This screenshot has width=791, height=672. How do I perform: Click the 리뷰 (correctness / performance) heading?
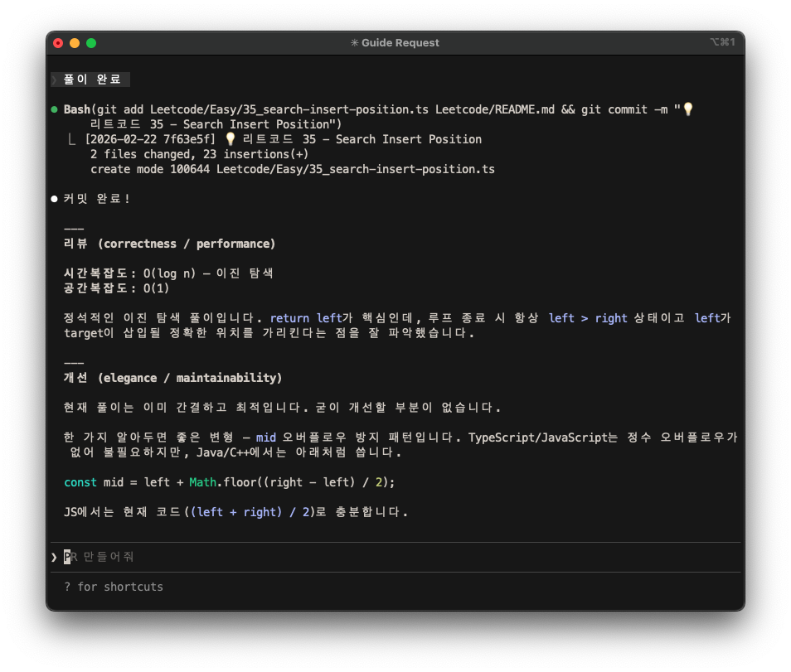point(169,244)
